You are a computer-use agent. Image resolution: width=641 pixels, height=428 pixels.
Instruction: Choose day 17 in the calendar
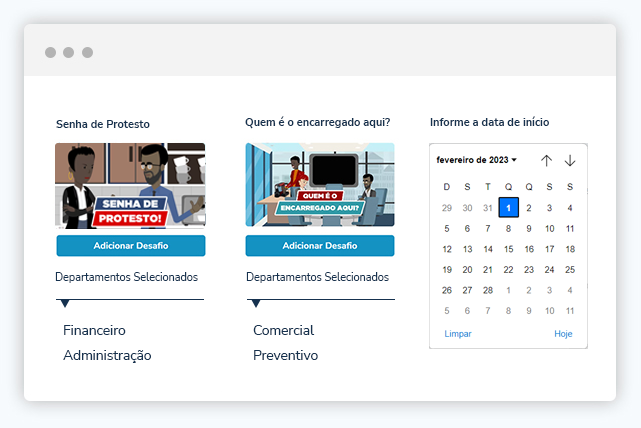click(x=549, y=249)
